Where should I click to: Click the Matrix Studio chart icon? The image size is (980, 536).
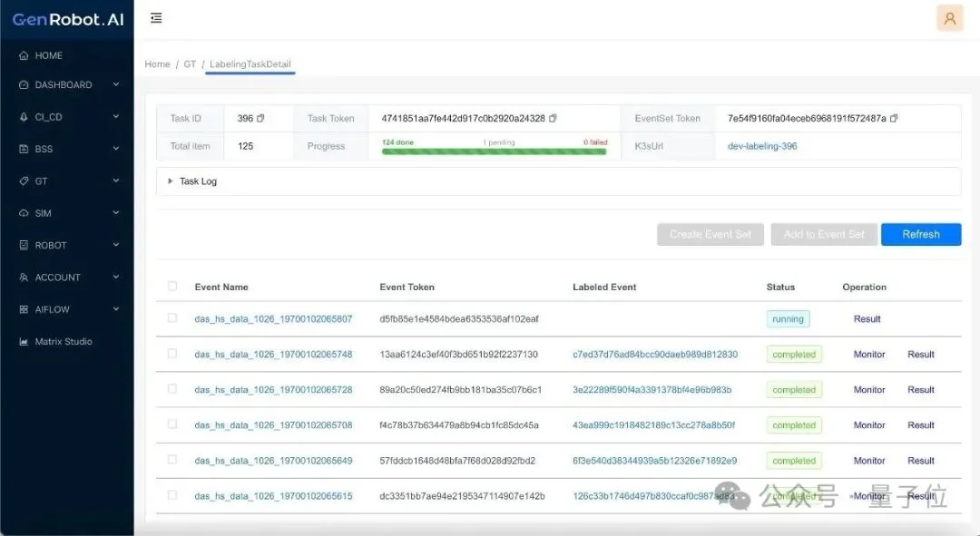click(x=24, y=342)
